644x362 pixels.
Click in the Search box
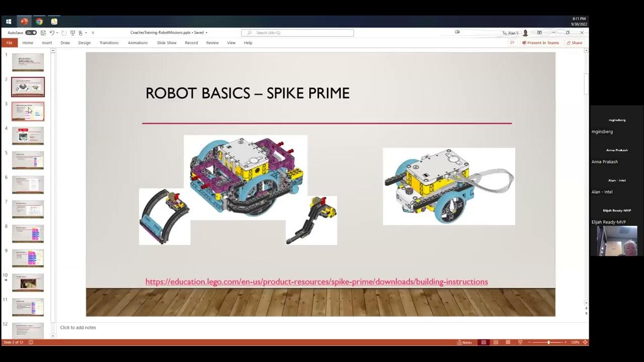[297, 33]
